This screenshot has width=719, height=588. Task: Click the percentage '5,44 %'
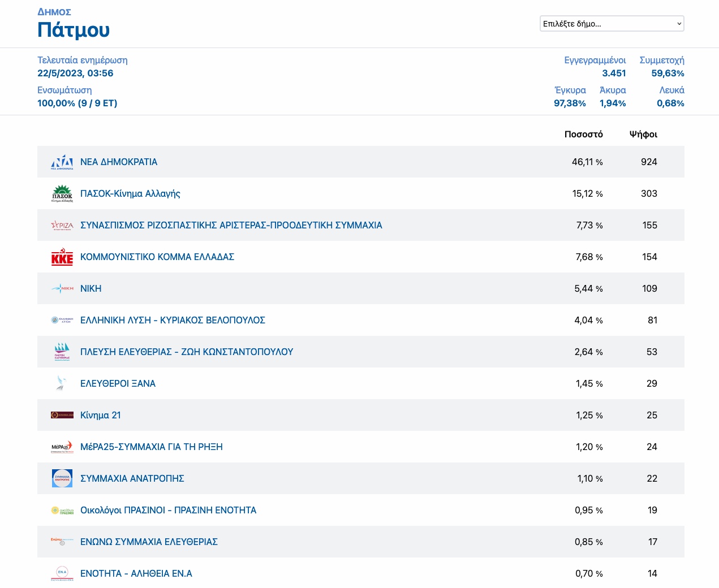[x=588, y=288]
